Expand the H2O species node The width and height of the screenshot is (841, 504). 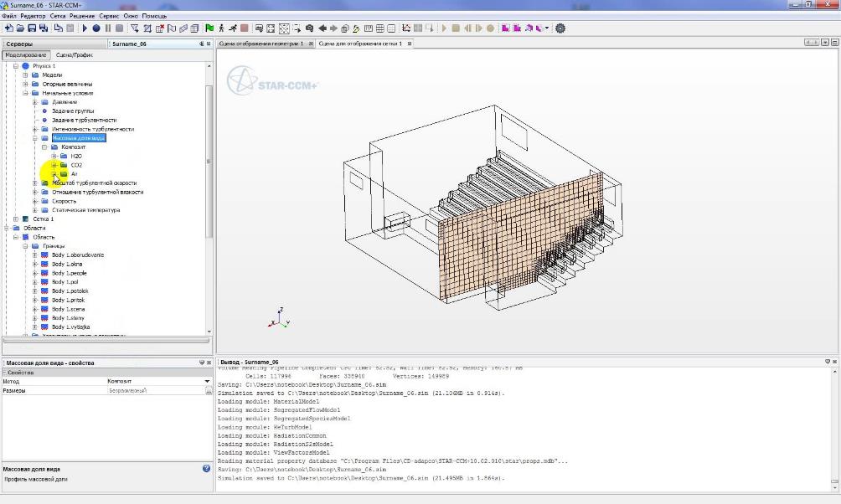click(x=54, y=156)
